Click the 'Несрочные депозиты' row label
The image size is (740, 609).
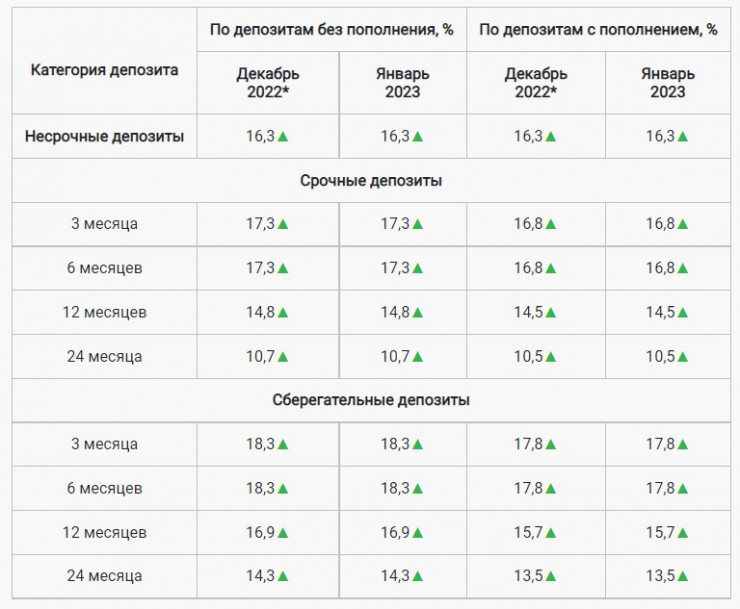tap(105, 137)
